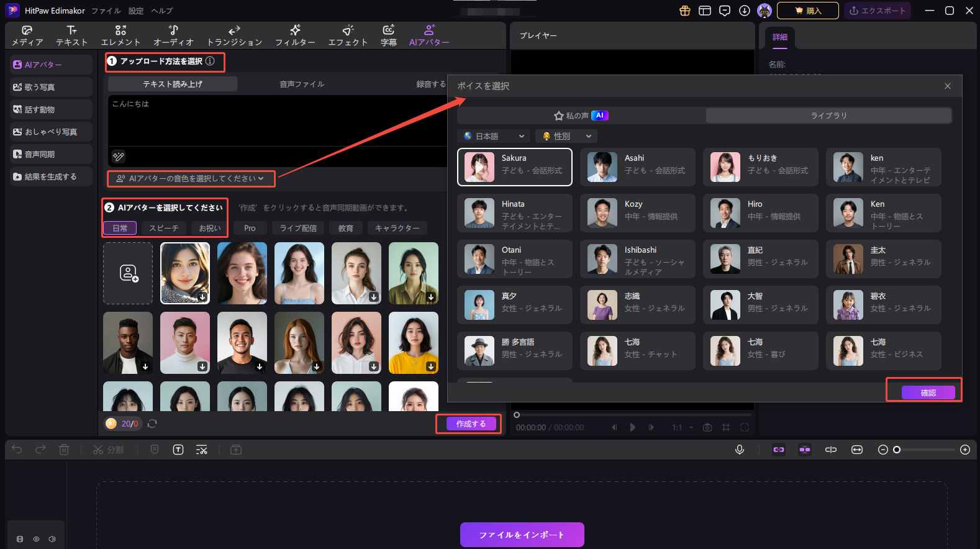Select the Asahi voice card
Viewport: 980px width, 549px height.
tap(637, 167)
